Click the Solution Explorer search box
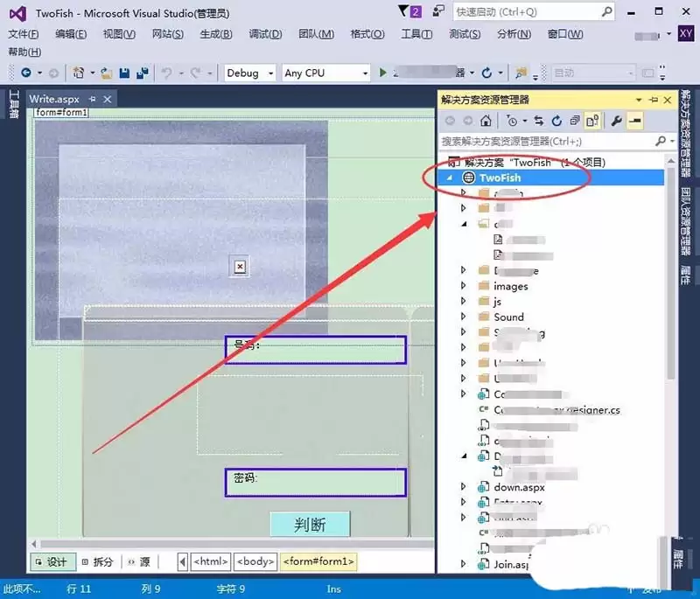 pos(542,140)
